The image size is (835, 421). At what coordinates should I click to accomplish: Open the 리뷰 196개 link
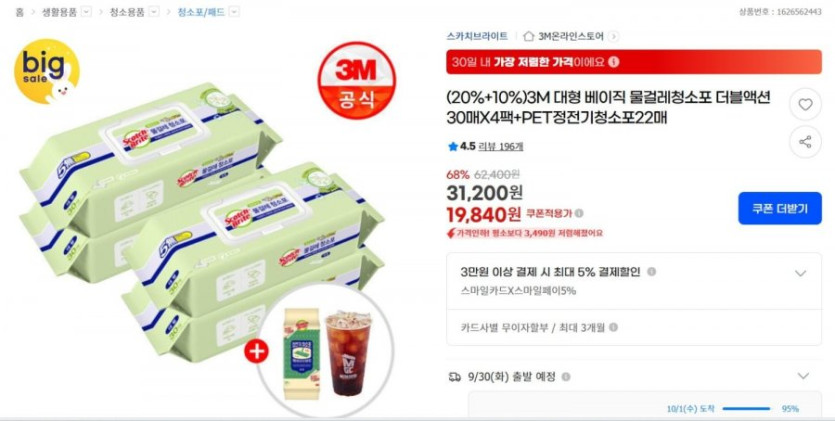[501, 146]
